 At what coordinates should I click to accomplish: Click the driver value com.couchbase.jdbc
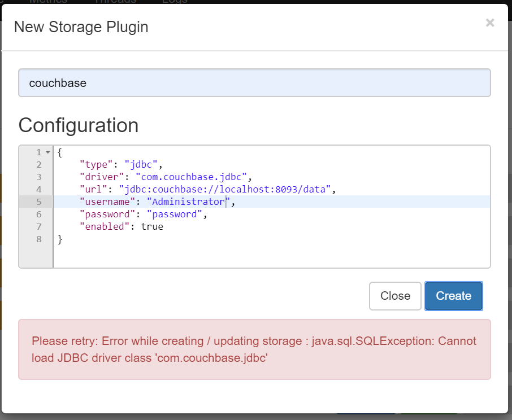pos(191,177)
